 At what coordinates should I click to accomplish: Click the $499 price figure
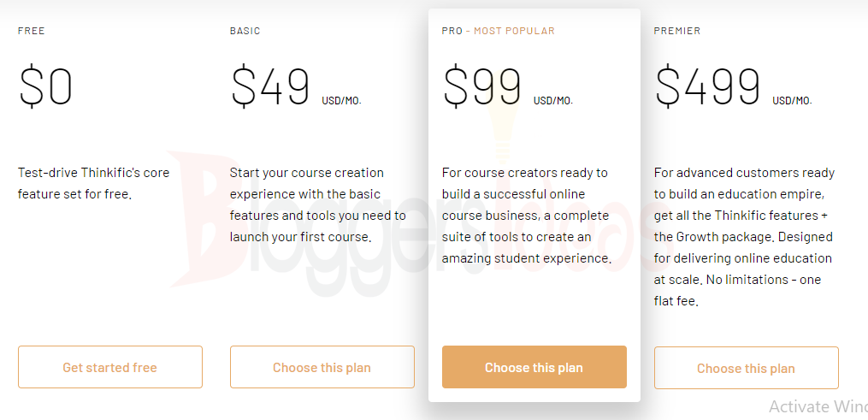pyautogui.click(x=708, y=86)
